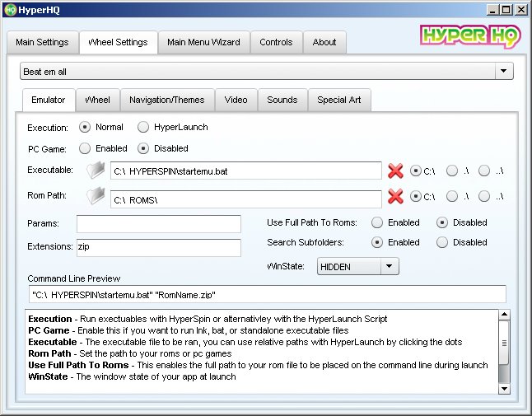
Task: Select ..\ parent path for Rom Path
Action: [x=484, y=196]
